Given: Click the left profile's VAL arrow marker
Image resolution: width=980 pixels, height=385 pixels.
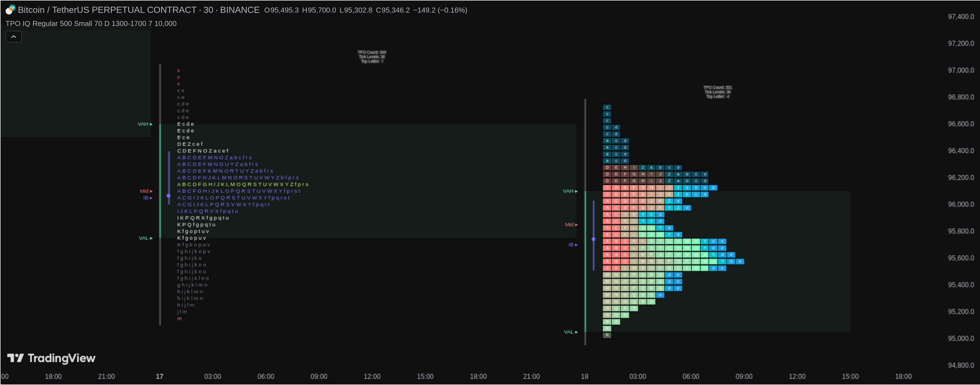Looking at the screenshot, I should pos(145,238).
